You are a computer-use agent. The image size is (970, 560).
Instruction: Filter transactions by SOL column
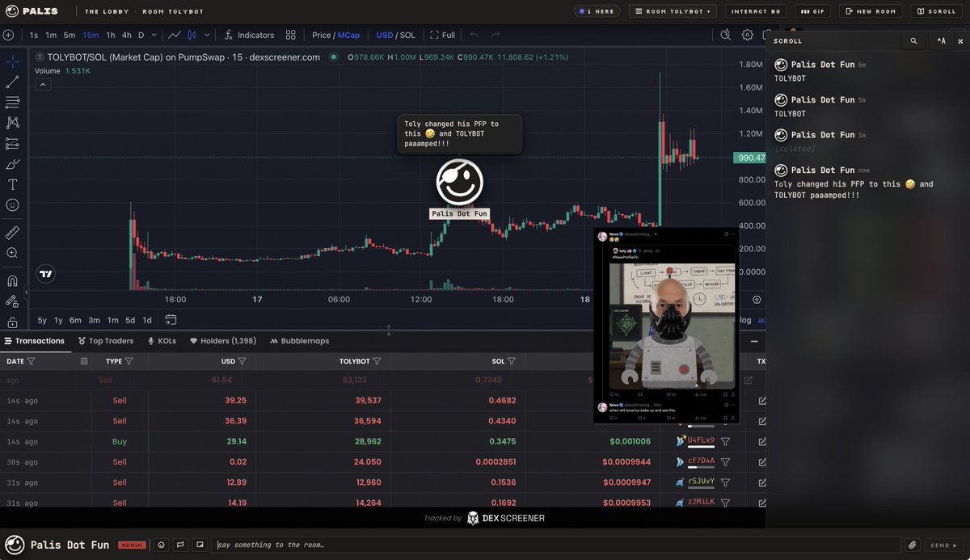click(512, 361)
